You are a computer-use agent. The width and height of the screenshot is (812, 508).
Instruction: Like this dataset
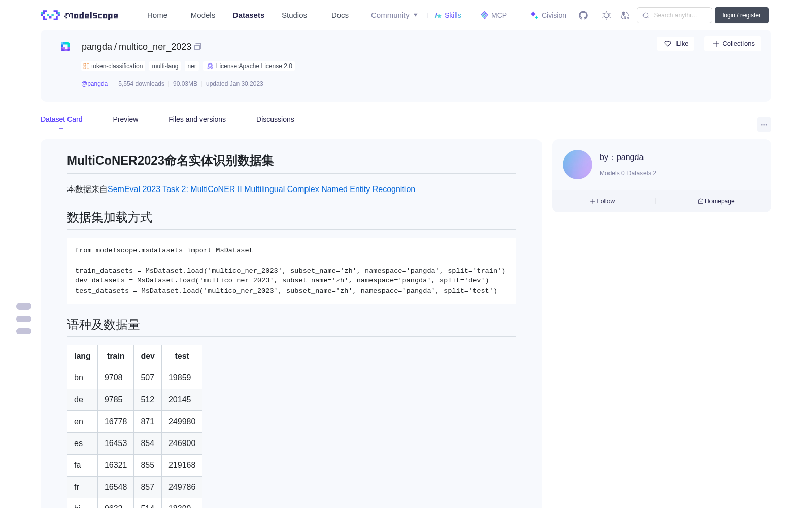675,44
